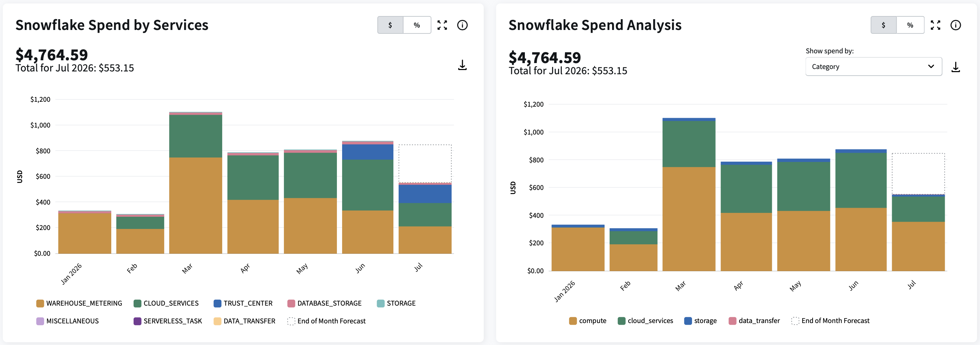The height and width of the screenshot is (345, 980).
Task: Click the Mar axis label in Services chart
Action: point(187,269)
